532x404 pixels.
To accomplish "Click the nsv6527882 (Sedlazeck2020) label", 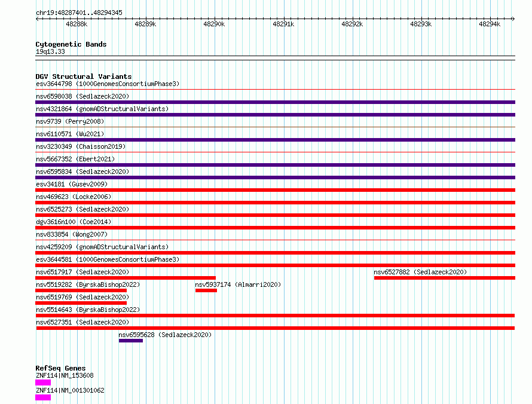I will (420, 272).
